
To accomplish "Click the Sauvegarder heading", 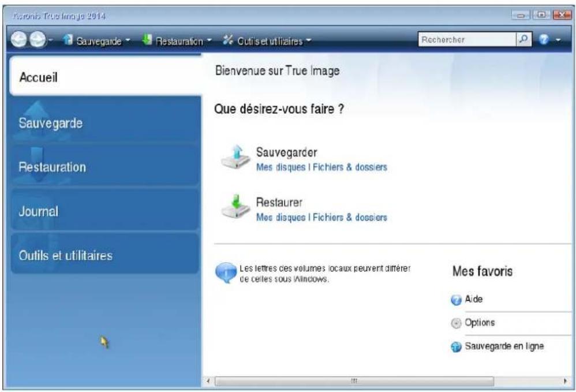I will [x=286, y=152].
